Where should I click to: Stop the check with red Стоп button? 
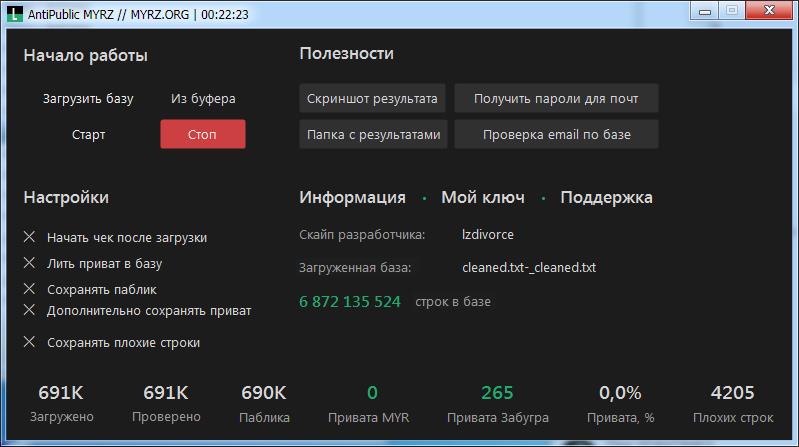(203, 134)
